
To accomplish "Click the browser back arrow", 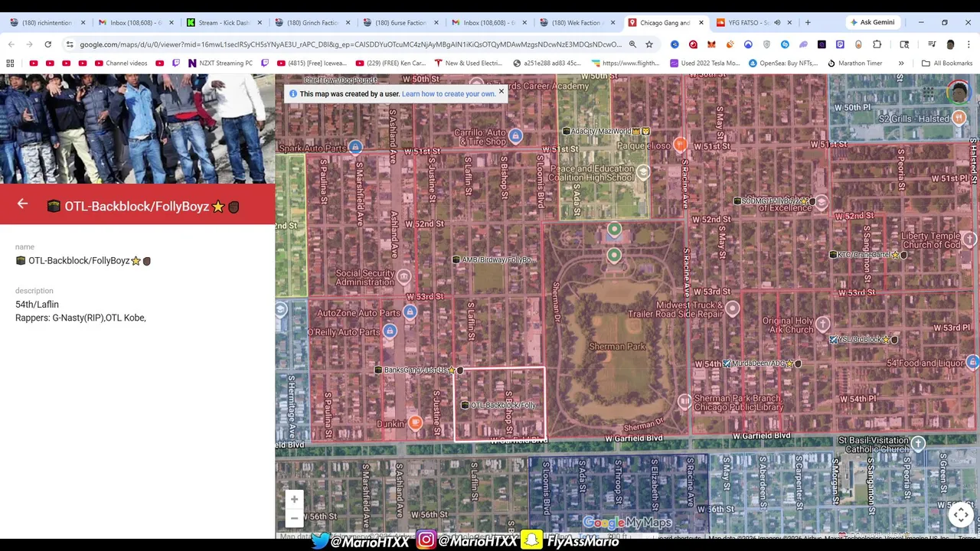I will [x=11, y=44].
